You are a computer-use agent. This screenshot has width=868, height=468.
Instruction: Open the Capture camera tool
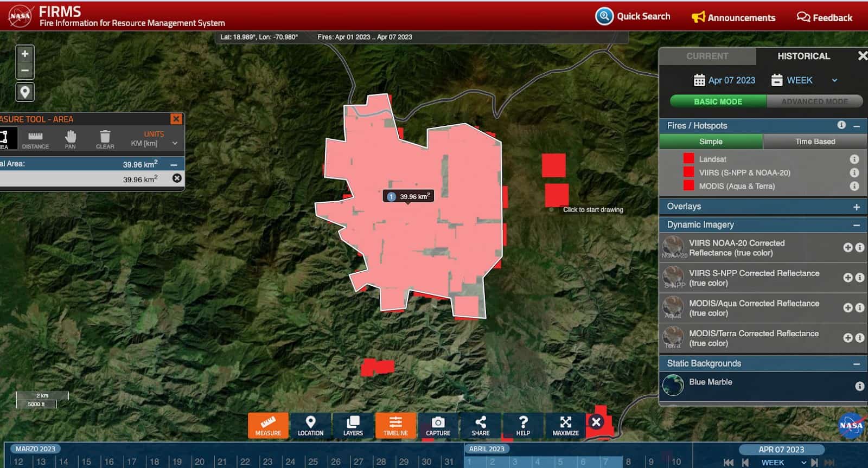coord(438,425)
